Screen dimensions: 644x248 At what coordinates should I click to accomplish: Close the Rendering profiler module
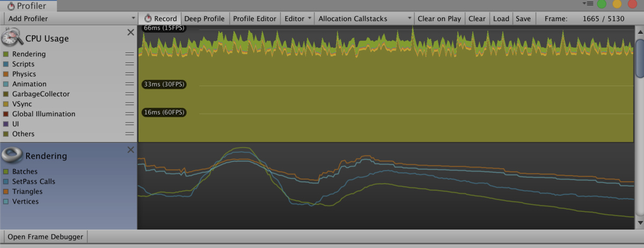[x=130, y=150]
